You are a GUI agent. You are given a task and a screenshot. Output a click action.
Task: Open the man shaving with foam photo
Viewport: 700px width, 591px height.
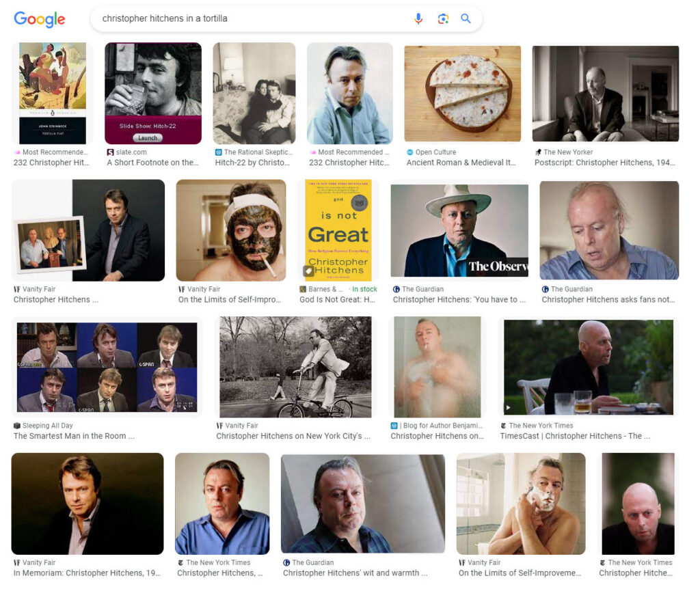pos(520,504)
